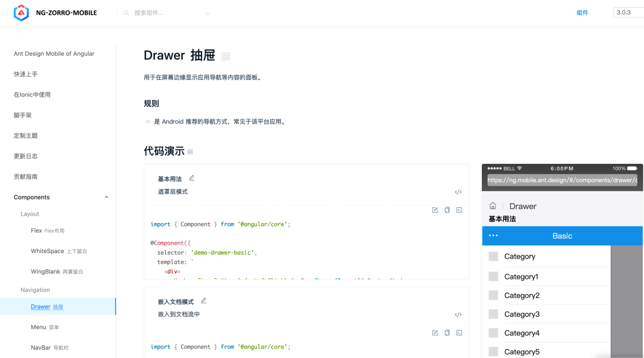
Task: Click the Navigation group heading
Action: [x=35, y=290]
